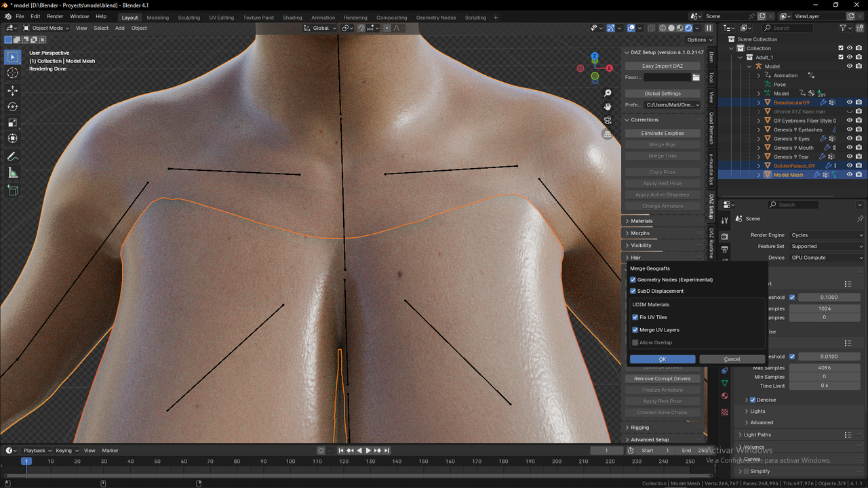Switch to material preview shading
Image resolution: width=868 pixels, height=488 pixels.
coord(680,28)
